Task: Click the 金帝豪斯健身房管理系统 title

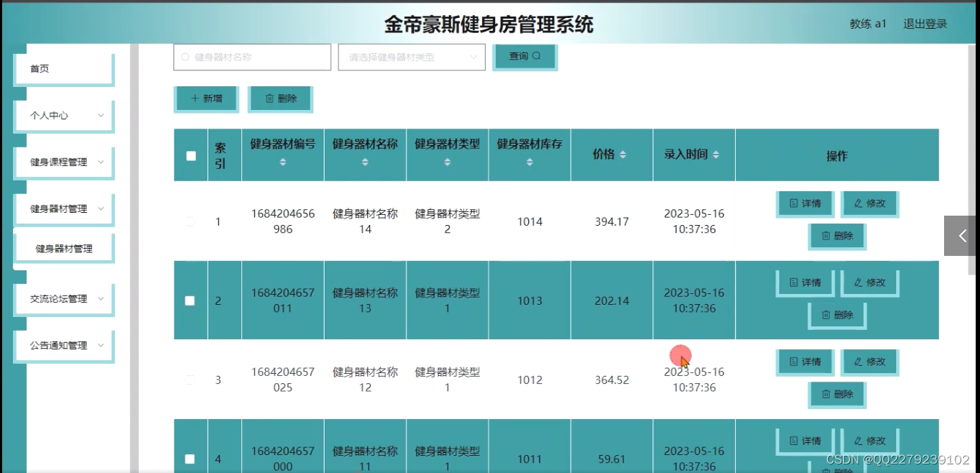Action: 489,24
